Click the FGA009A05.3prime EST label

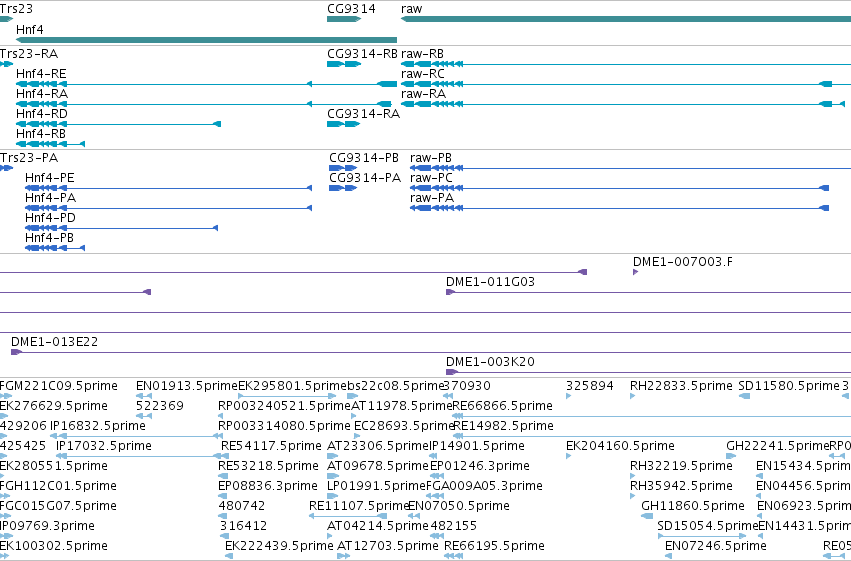[x=484, y=486]
